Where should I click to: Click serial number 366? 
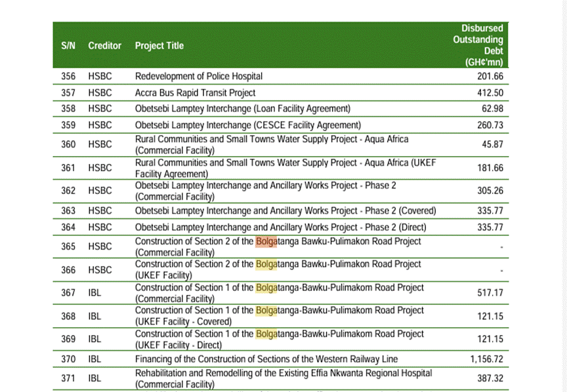[x=68, y=270]
